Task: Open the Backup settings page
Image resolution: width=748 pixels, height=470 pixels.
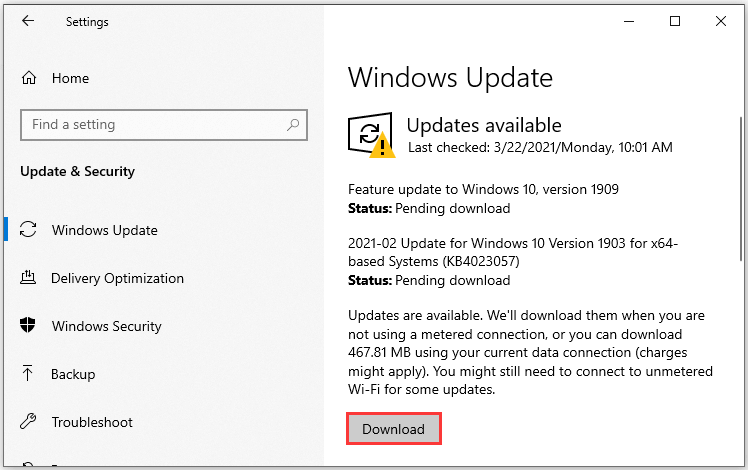Action: point(73,375)
